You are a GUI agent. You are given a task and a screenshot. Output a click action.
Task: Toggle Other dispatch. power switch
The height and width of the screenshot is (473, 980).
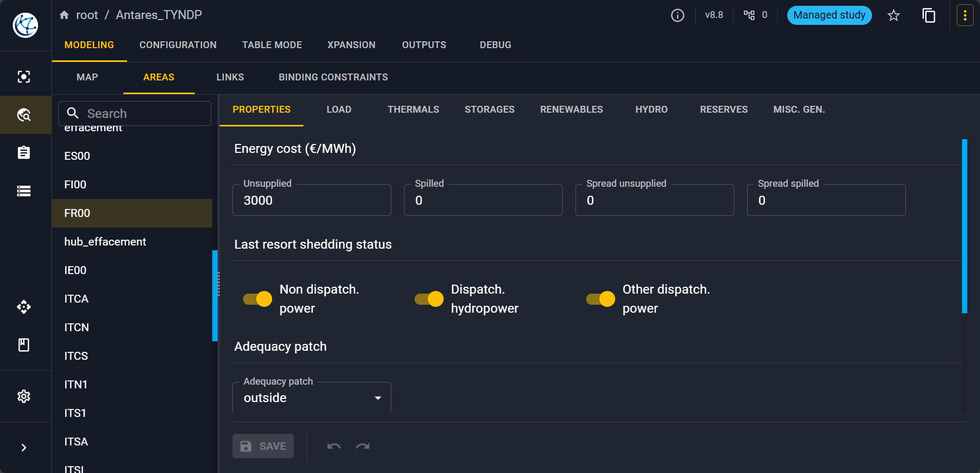tap(600, 299)
